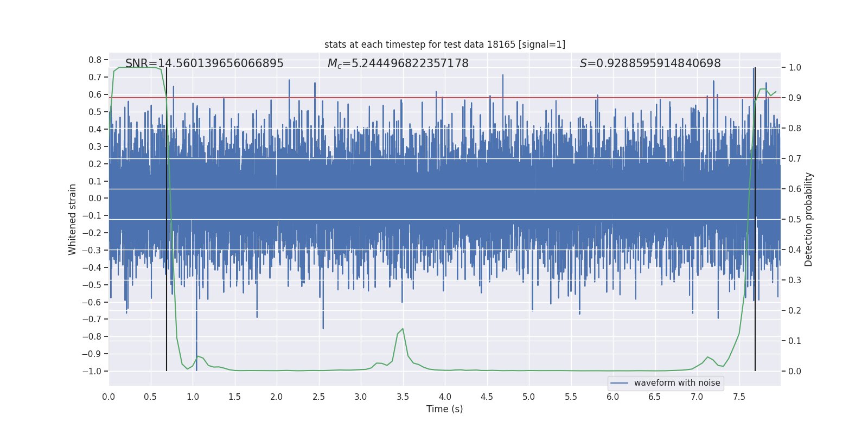Click the "Detection probability" axis label
The width and height of the screenshot is (868, 434).
coord(809,219)
